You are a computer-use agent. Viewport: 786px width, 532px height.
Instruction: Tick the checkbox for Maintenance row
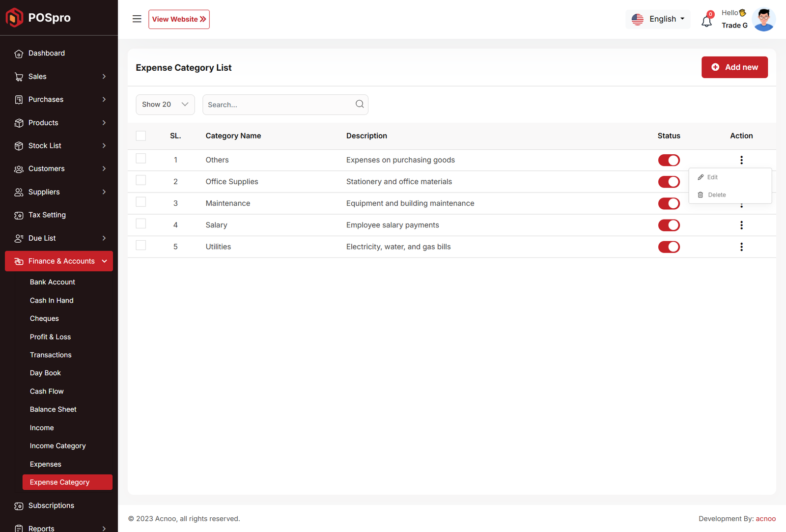click(141, 202)
